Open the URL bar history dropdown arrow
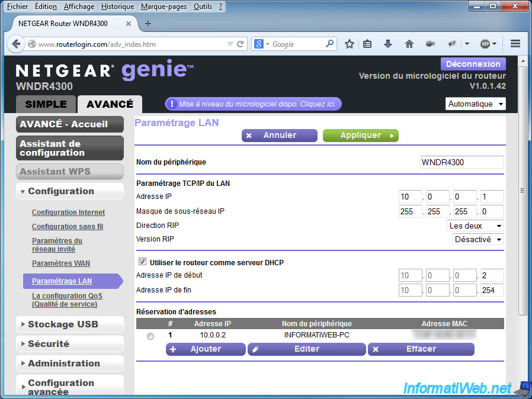The width and height of the screenshot is (532, 399). 230,44
